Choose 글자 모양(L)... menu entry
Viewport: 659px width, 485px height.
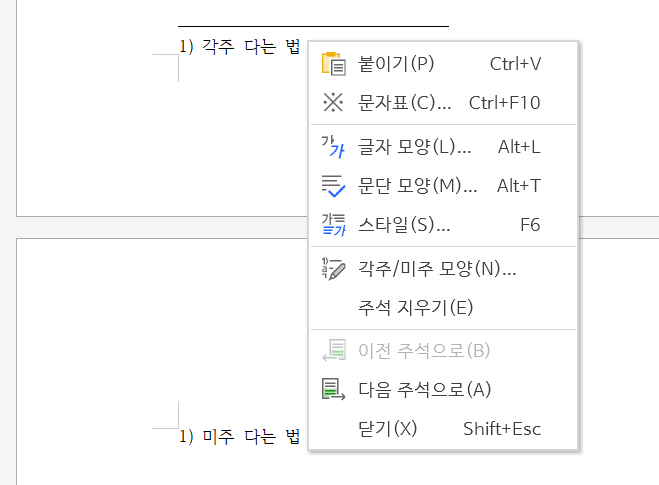[443, 147]
